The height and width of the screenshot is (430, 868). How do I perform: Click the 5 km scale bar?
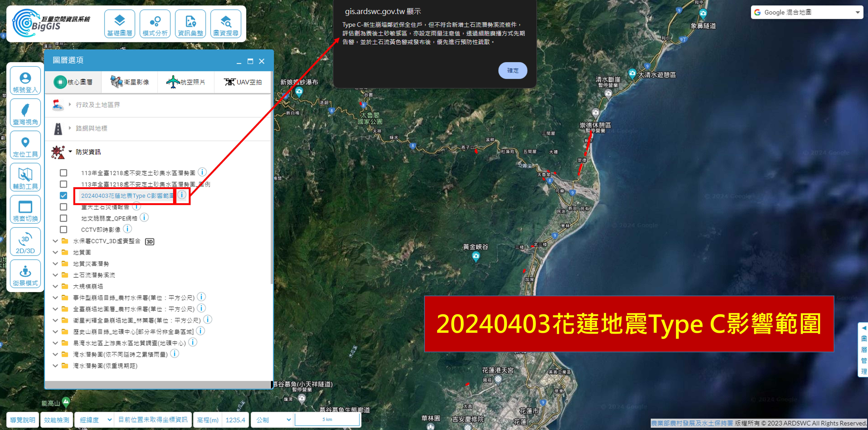coord(327,420)
